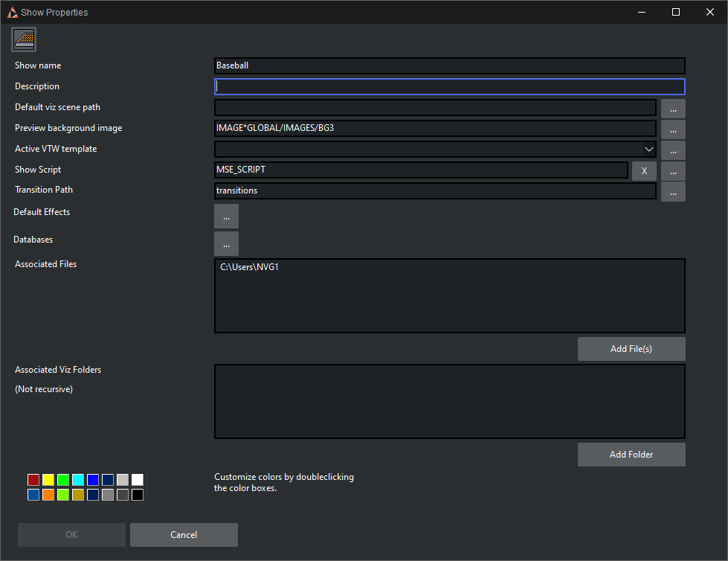The height and width of the screenshot is (561, 728).
Task: Cancel the Show Properties dialog
Action: click(184, 535)
